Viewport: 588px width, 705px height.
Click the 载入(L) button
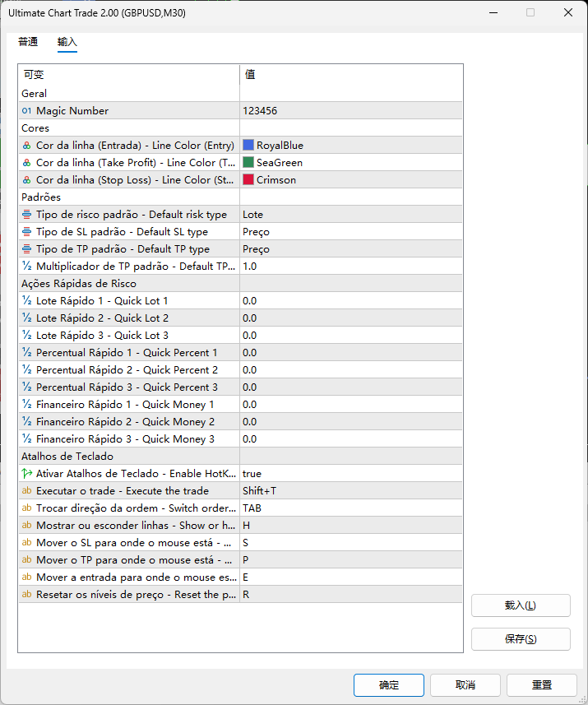click(521, 605)
